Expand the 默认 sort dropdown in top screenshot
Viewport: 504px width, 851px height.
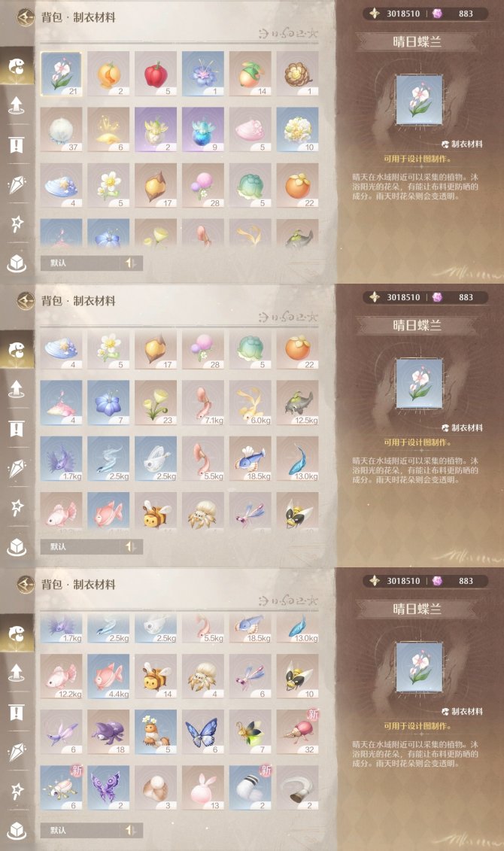tap(81, 263)
